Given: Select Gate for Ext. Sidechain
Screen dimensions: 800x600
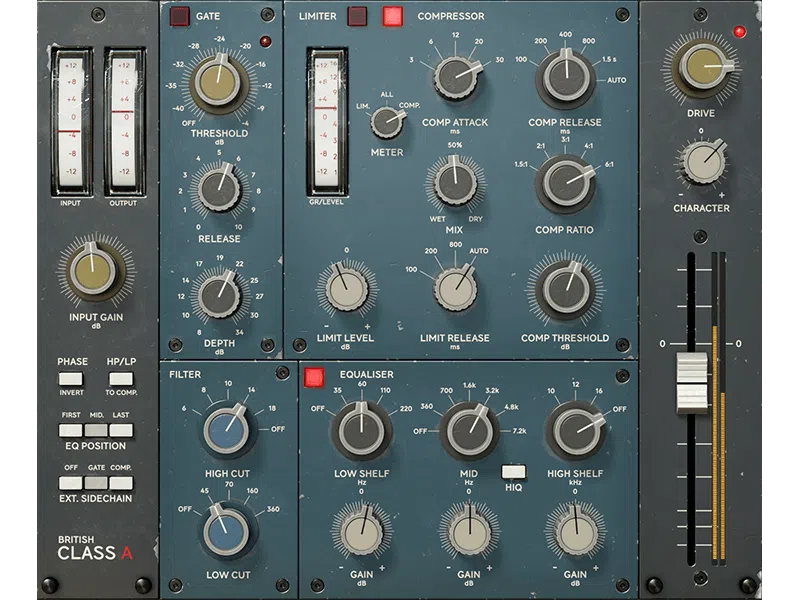Looking at the screenshot, I should 95,483.
